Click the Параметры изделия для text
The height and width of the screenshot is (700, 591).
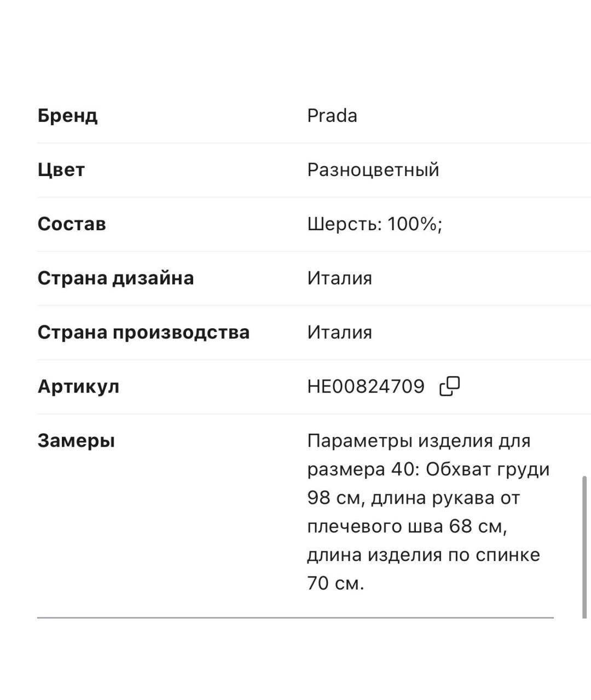coord(419,440)
